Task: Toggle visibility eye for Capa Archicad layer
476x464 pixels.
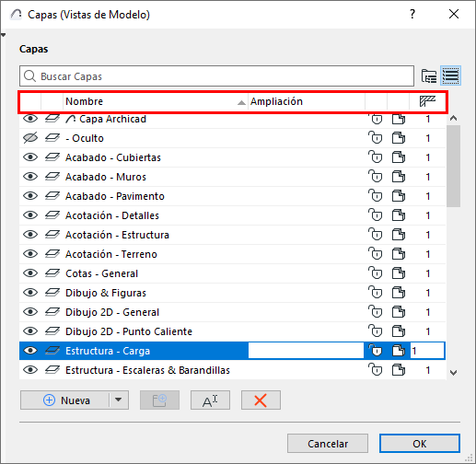Action: click(x=30, y=119)
